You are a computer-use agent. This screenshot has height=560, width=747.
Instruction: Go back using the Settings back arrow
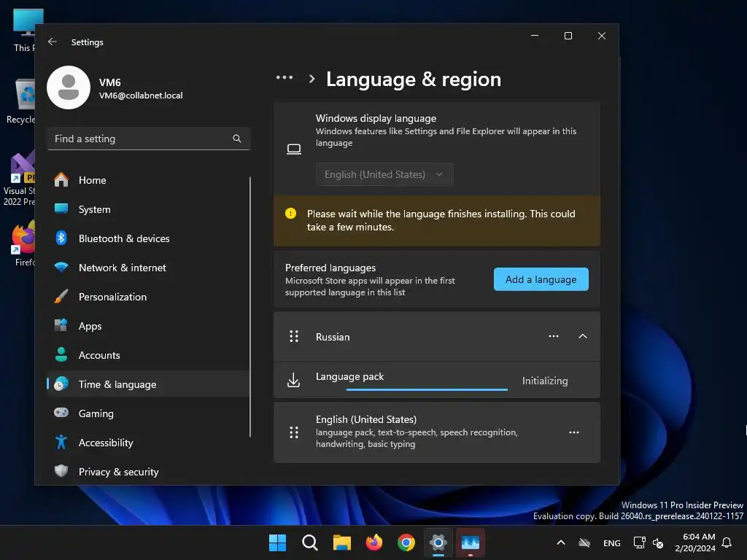53,42
